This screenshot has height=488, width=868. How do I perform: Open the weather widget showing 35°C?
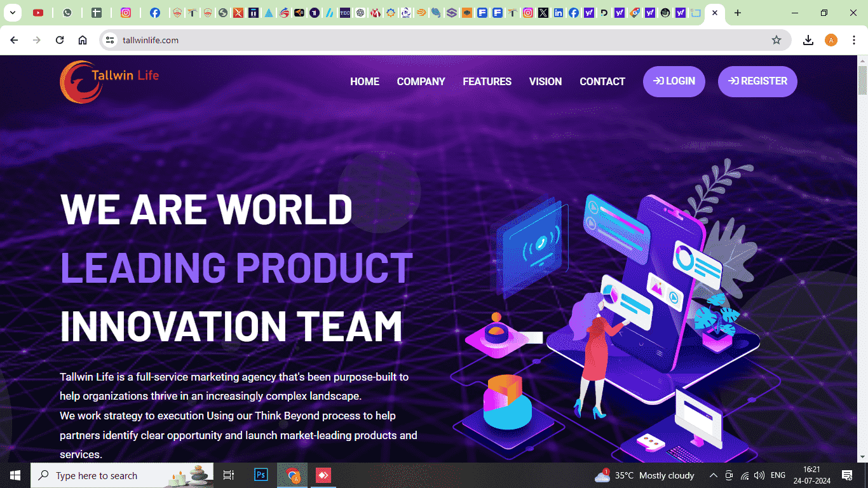coord(644,475)
